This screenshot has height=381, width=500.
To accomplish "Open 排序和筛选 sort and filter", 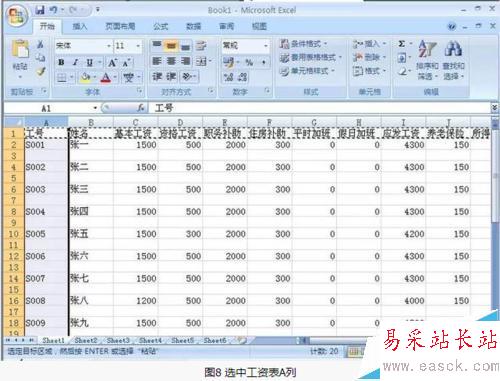I will point(427,60).
